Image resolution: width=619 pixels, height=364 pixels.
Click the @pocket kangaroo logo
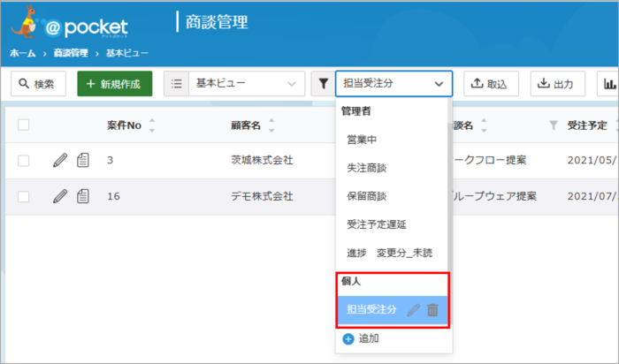click(x=69, y=23)
